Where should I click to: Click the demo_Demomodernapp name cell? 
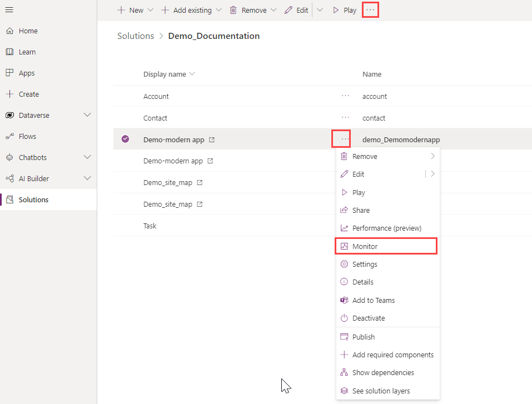[x=401, y=139]
